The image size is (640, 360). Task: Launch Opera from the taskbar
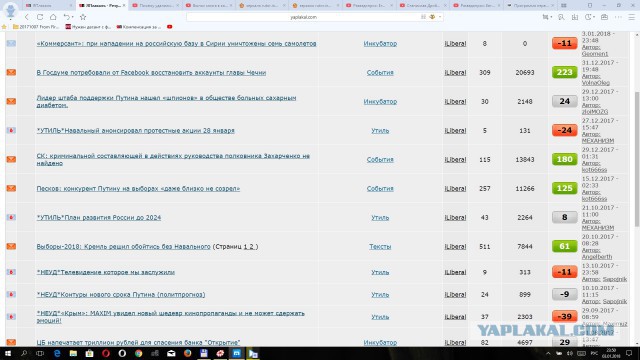point(106,353)
